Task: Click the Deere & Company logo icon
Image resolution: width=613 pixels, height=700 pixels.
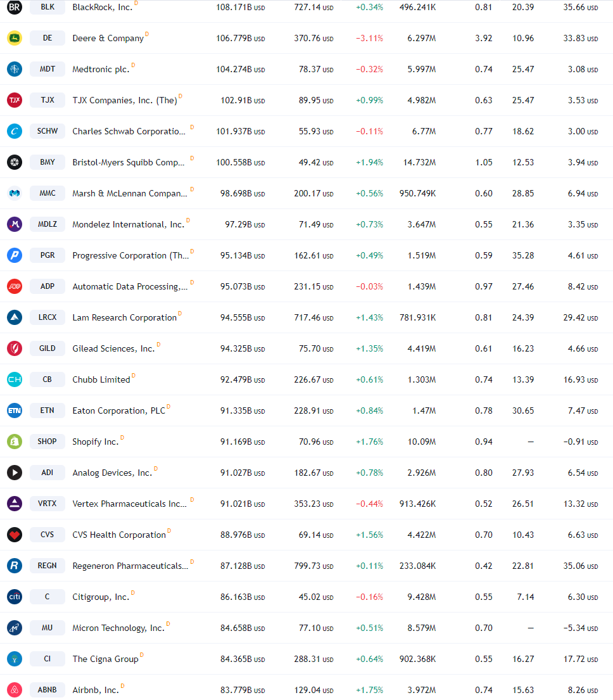Action: pos(15,38)
